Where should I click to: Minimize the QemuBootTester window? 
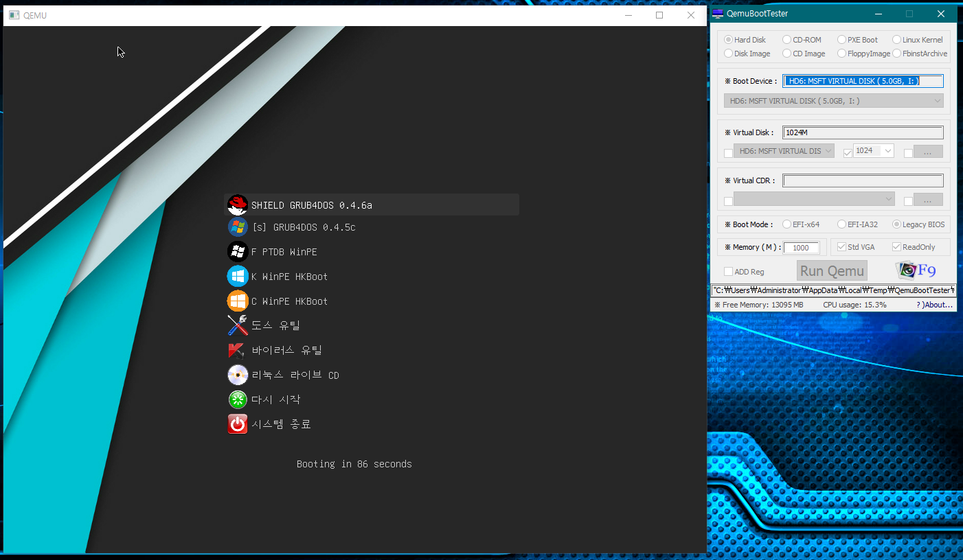tap(878, 14)
